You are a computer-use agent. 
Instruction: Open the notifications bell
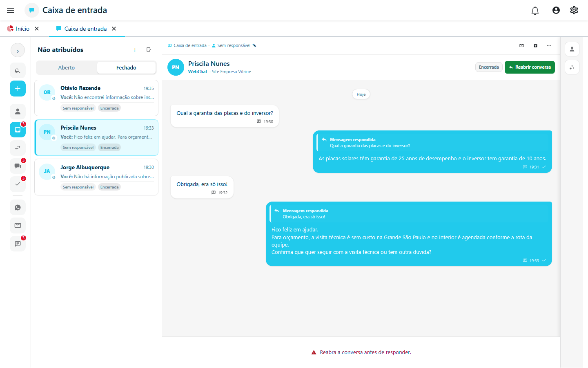535,10
